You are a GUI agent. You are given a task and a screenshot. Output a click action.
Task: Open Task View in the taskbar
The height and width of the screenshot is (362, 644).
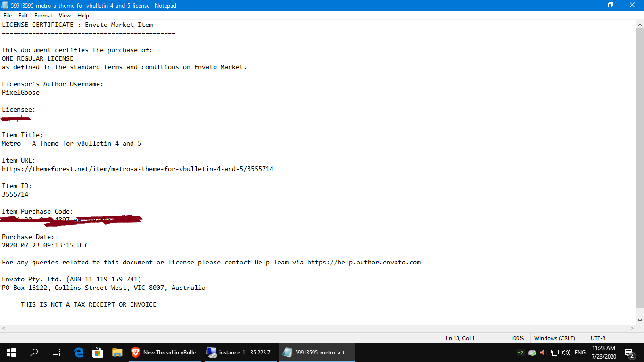(x=56, y=352)
